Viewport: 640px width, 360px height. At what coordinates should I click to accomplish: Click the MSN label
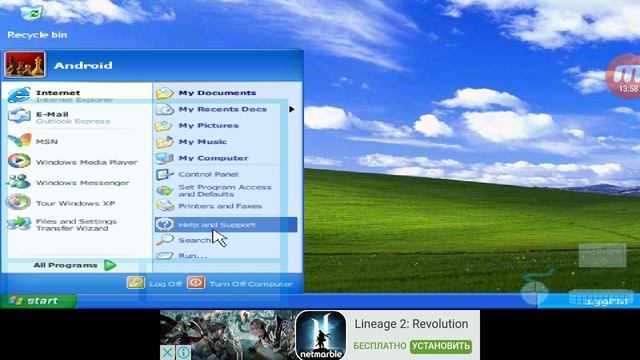click(x=47, y=142)
